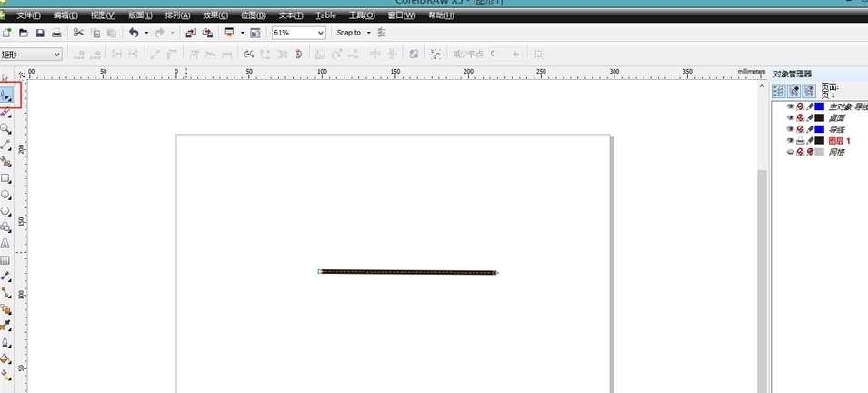Open the 帮助 menu
868x393 pixels.
pos(441,15)
